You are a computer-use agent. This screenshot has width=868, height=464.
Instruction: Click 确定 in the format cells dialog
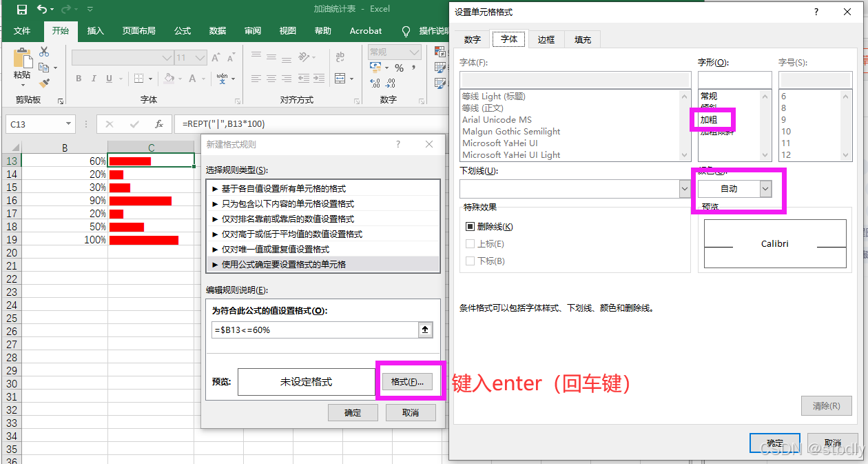coord(774,443)
